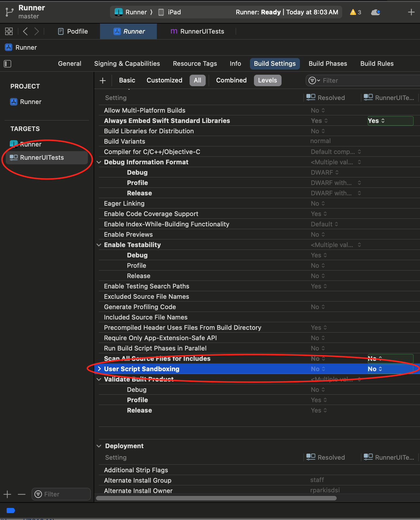Expand the User Script Sandboxing setting
This screenshot has width=420, height=520.
point(99,369)
